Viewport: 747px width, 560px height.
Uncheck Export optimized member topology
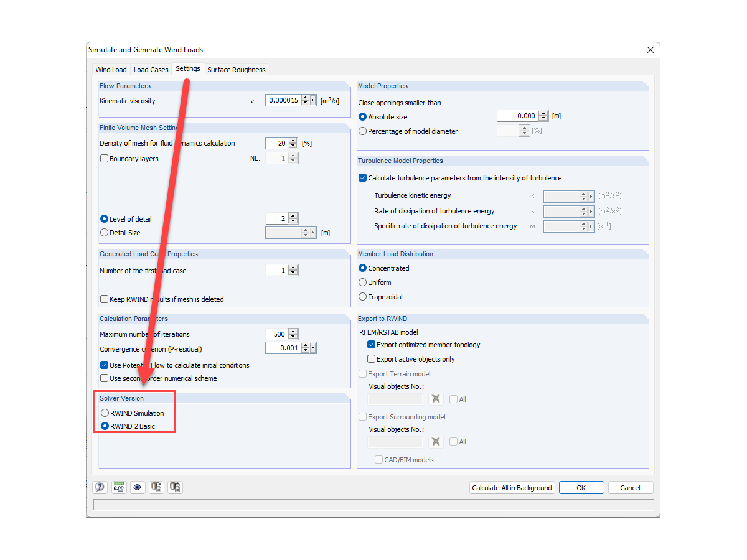(372, 345)
